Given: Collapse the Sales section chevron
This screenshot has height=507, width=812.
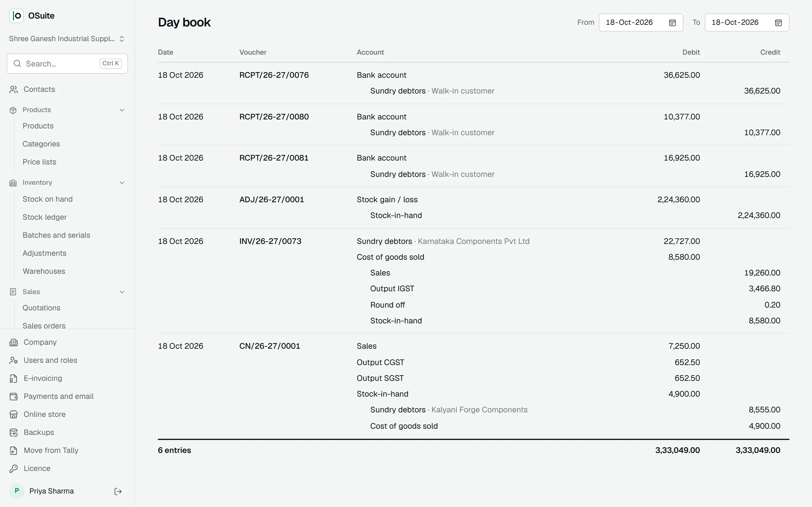Looking at the screenshot, I should (x=122, y=292).
